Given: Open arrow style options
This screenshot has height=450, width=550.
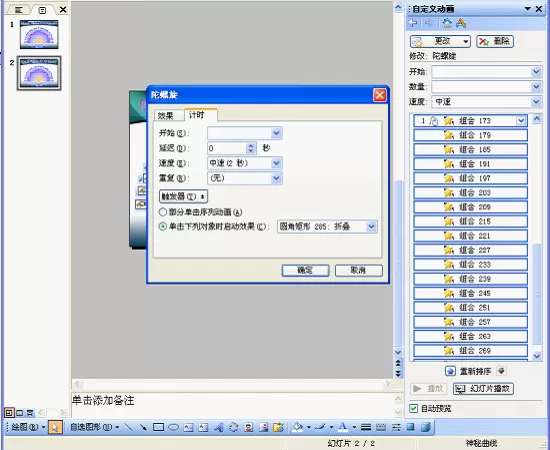Looking at the screenshot, I should 396,427.
